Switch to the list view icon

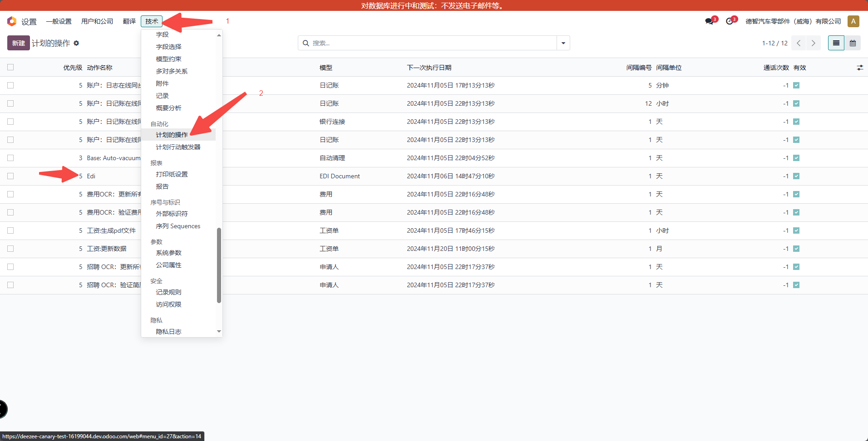tap(836, 43)
